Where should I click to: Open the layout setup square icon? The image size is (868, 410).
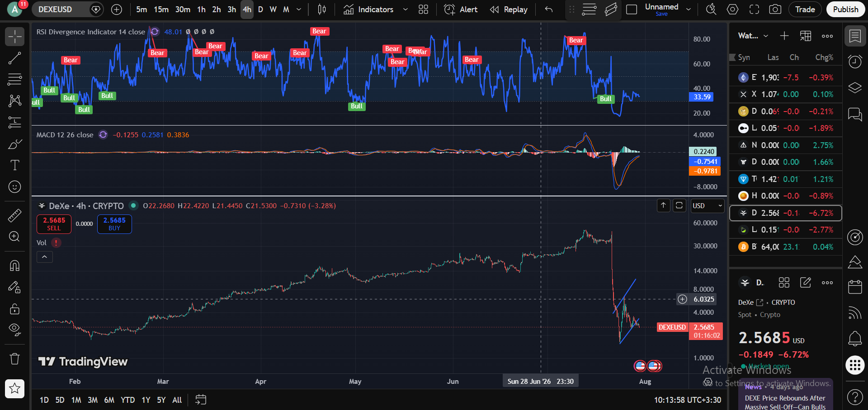coord(632,9)
